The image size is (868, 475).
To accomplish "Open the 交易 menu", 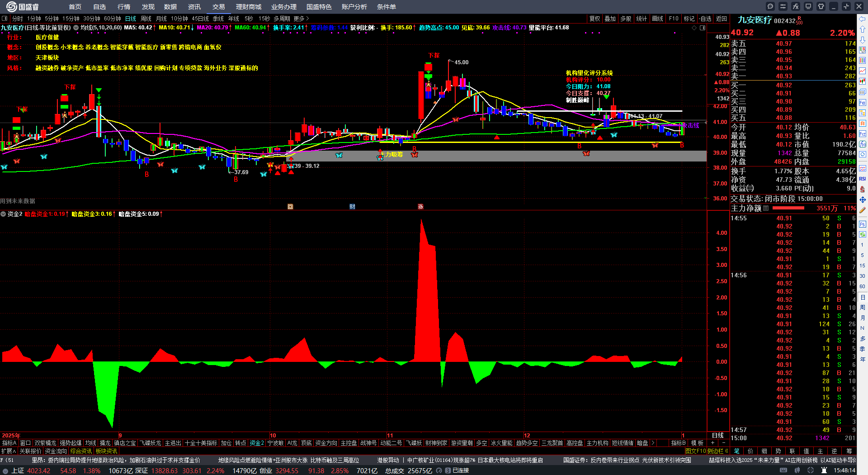I will coord(219,7).
